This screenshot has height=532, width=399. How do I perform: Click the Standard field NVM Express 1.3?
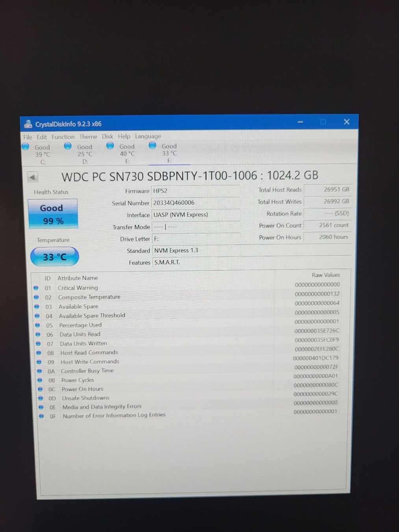(x=251, y=250)
